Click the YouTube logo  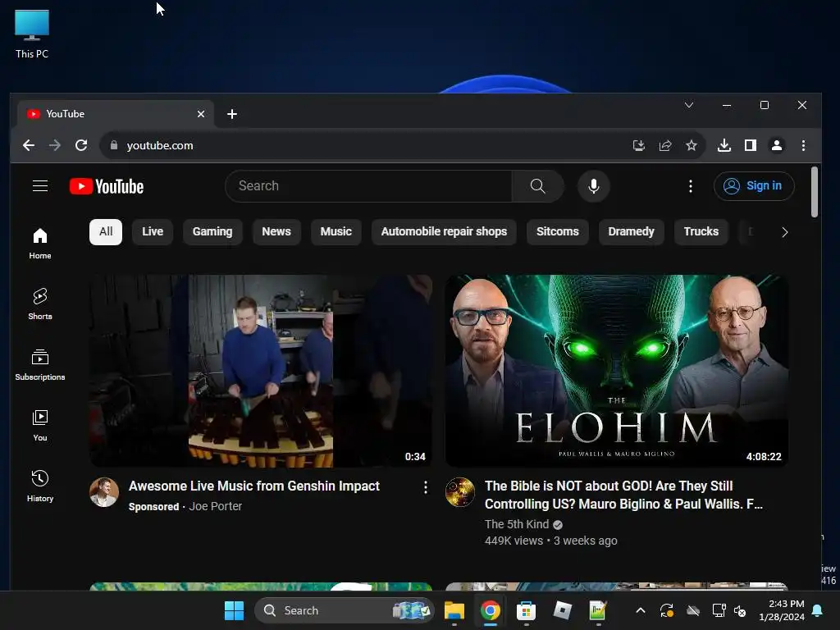(107, 186)
